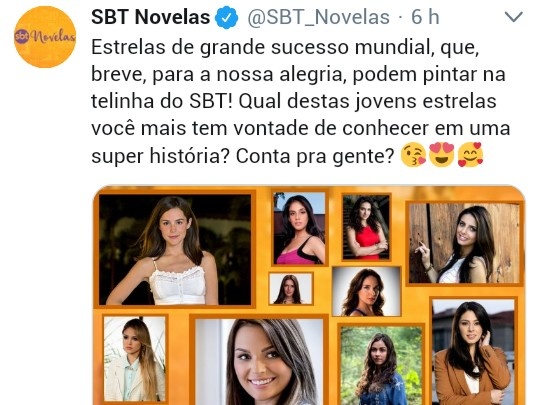Expand the tweet options chevron
The width and height of the screenshot is (540, 405).
[513, 17]
